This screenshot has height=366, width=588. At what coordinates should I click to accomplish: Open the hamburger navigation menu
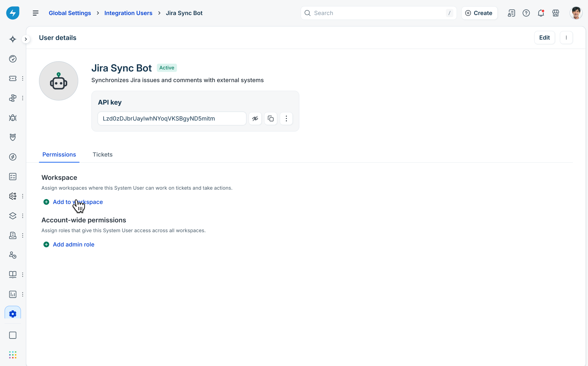tap(36, 13)
